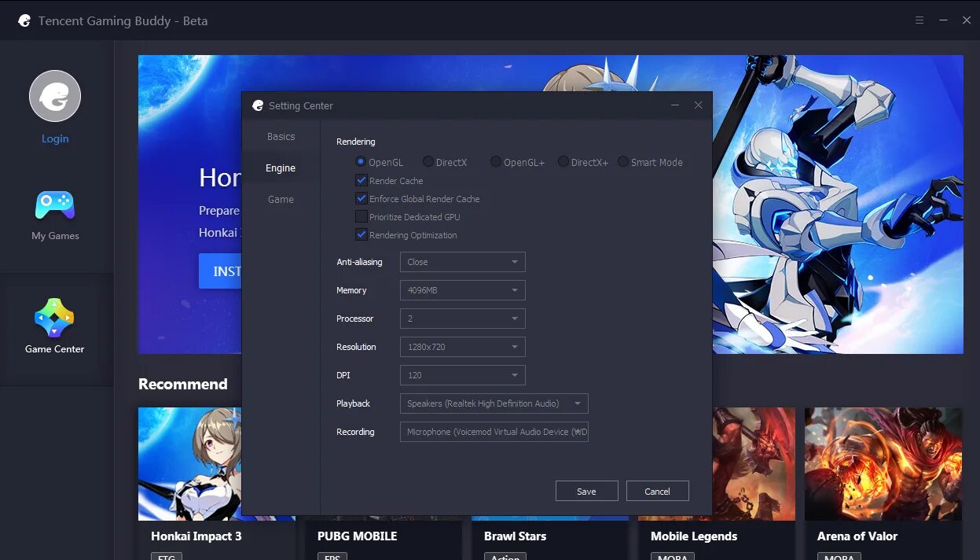Click the PUBG MOBILE title

tap(357, 536)
